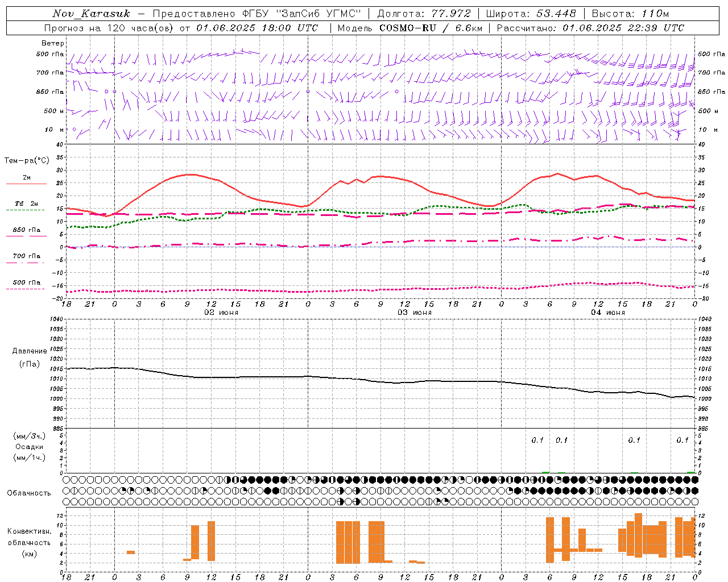Click the station name Nov_Karasuk
The width and height of the screenshot is (728, 582).
(91, 14)
